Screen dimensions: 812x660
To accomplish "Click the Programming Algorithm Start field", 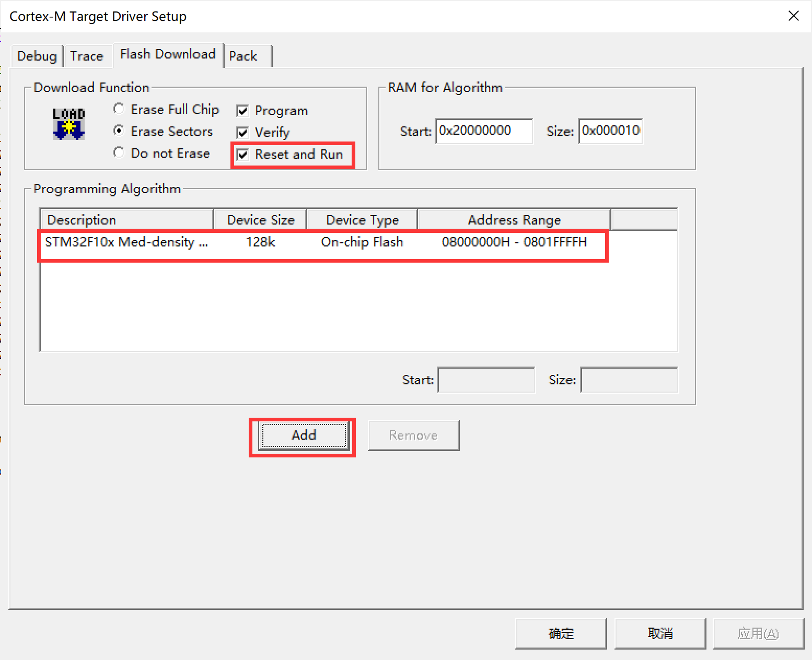I will [x=486, y=380].
